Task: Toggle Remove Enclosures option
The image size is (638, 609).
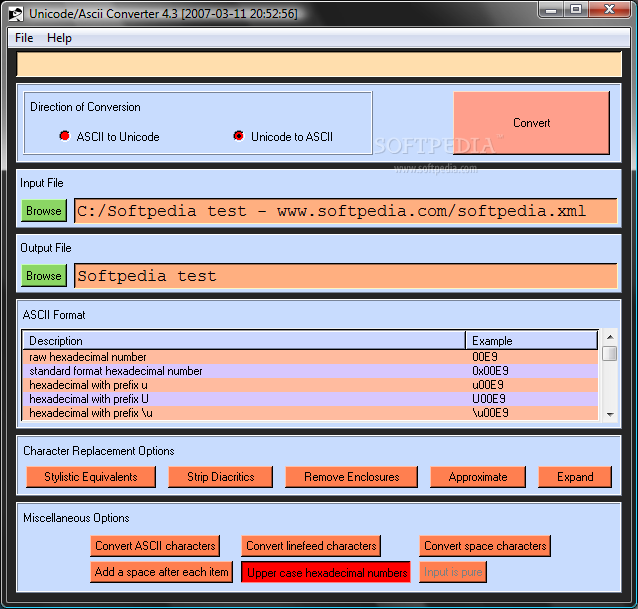Action: (352, 477)
